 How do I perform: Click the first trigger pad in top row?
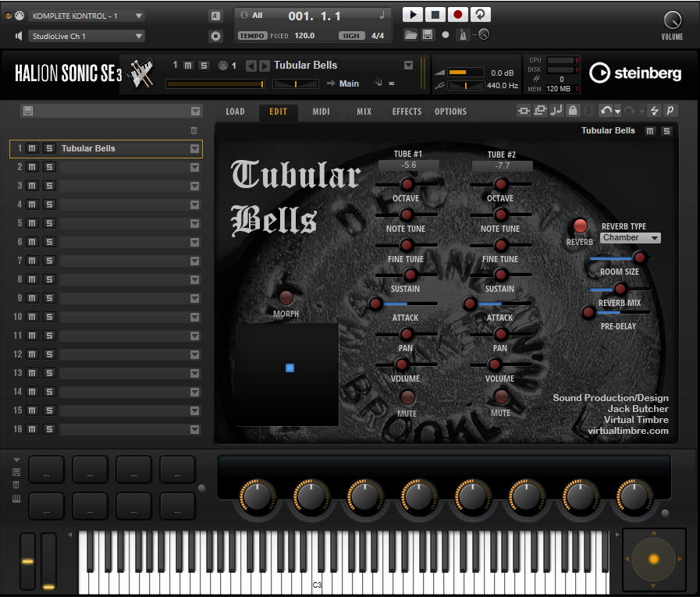pos(46,470)
